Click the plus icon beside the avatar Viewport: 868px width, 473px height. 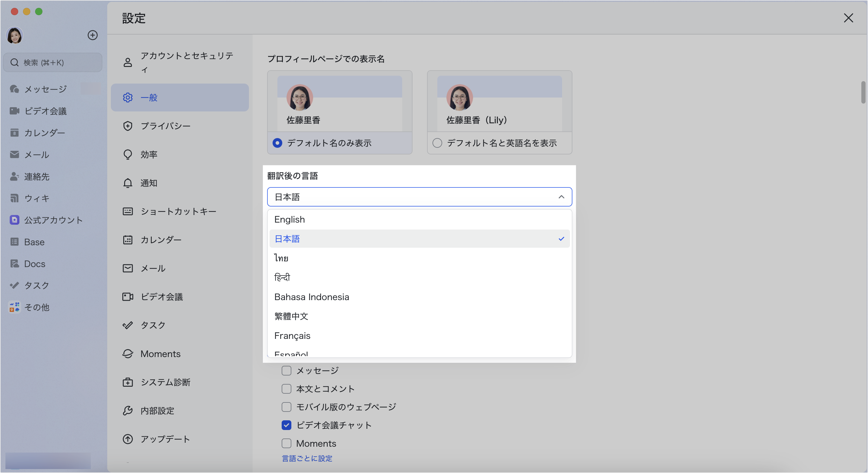coord(92,35)
